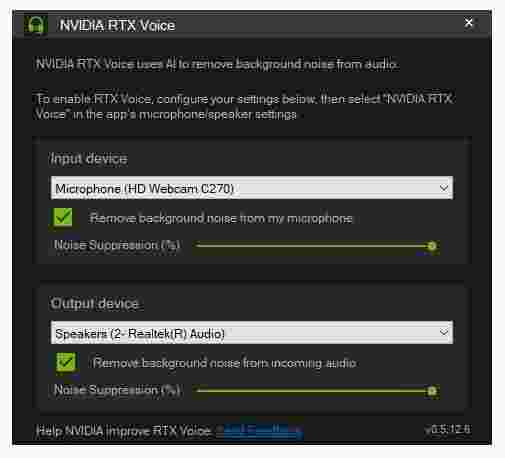Screen dimensions: 505x458
Task: Click the version number v0.5.12.6 text
Action: tap(447, 429)
